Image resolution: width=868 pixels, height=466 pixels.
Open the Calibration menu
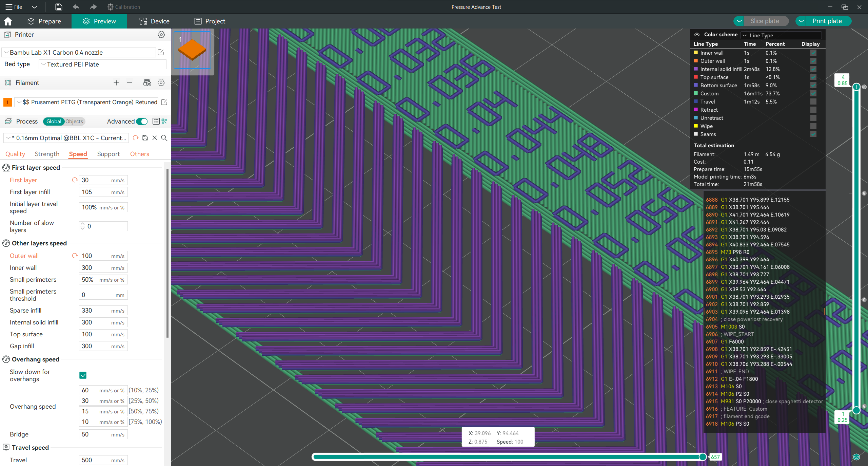123,7
